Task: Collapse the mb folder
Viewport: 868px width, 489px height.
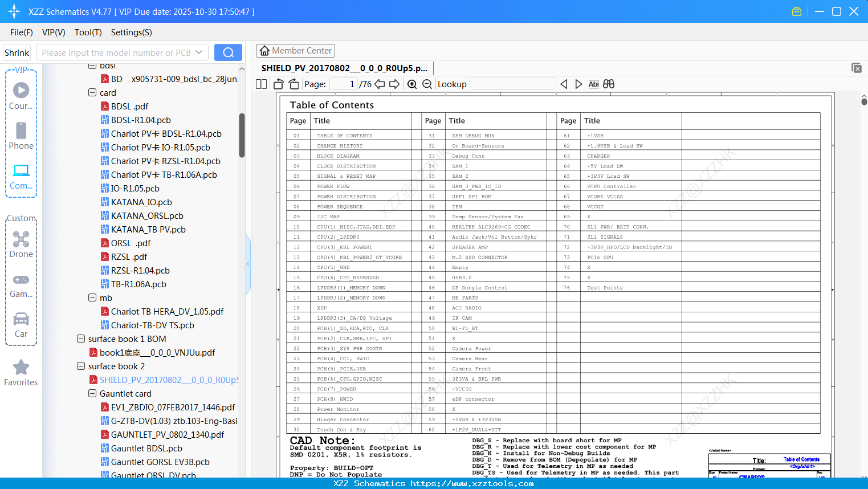Action: (92, 298)
